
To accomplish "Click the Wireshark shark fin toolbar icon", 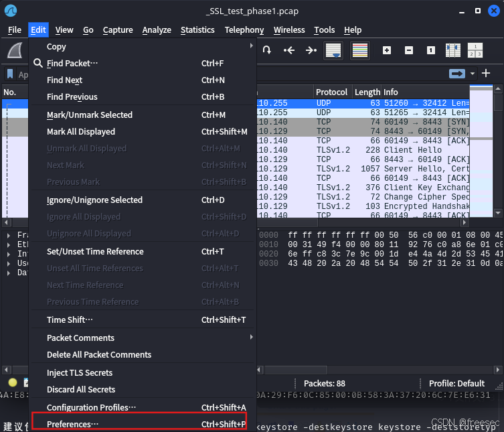I will tap(15, 50).
